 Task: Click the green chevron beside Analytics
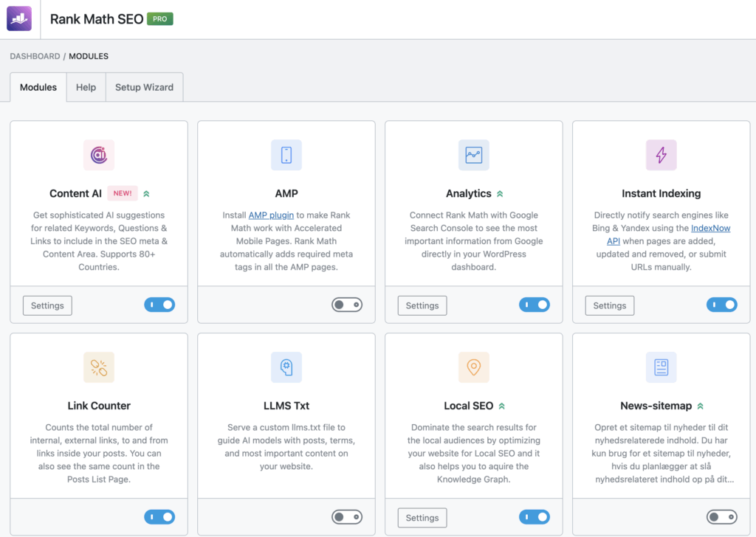coord(500,194)
